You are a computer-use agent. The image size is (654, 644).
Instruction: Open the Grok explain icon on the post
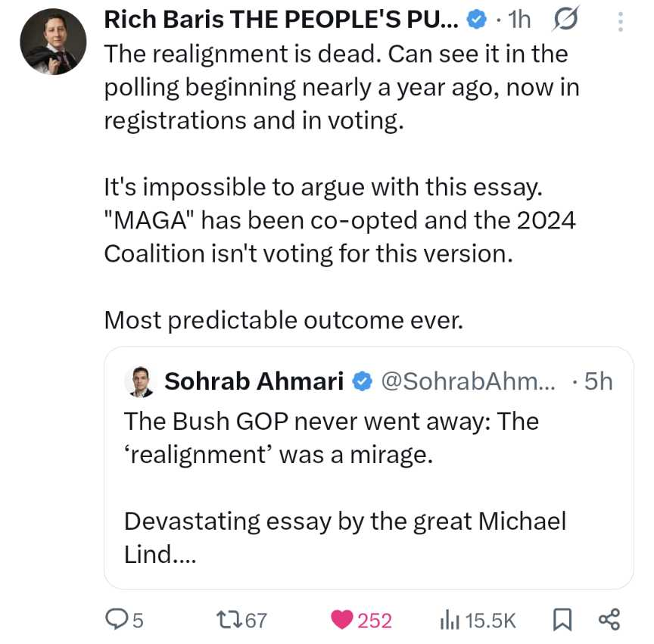(x=568, y=21)
